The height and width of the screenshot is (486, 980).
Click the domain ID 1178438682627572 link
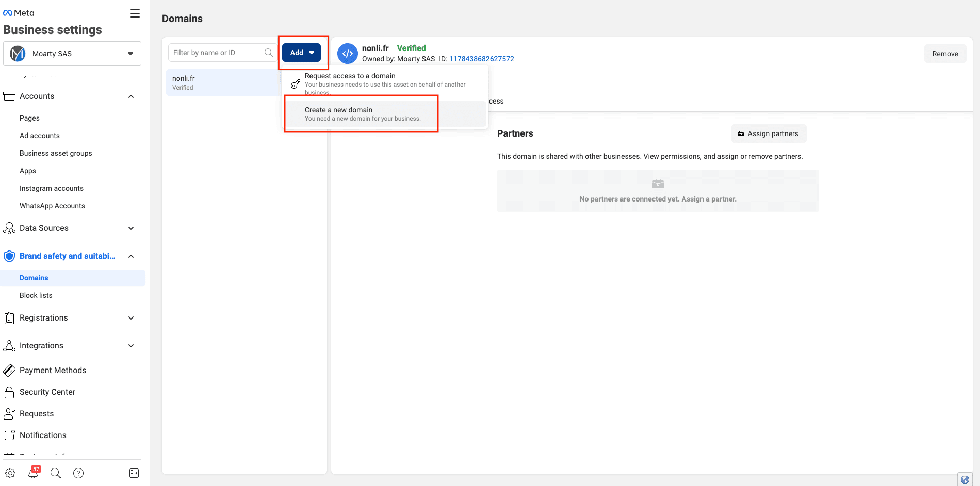(x=482, y=59)
